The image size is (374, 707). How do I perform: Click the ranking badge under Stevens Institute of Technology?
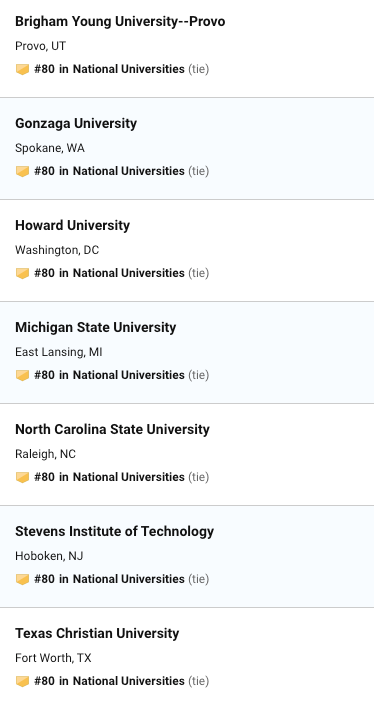[x=23, y=579]
